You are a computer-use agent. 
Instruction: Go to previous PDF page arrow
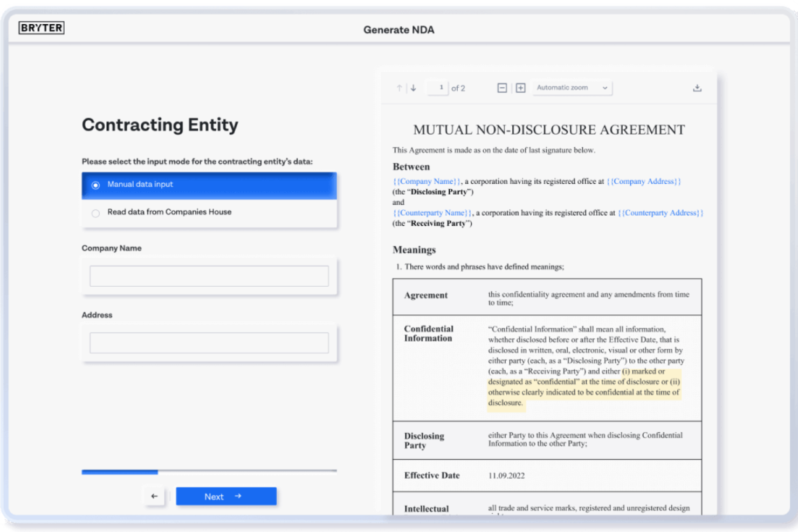tap(400, 88)
